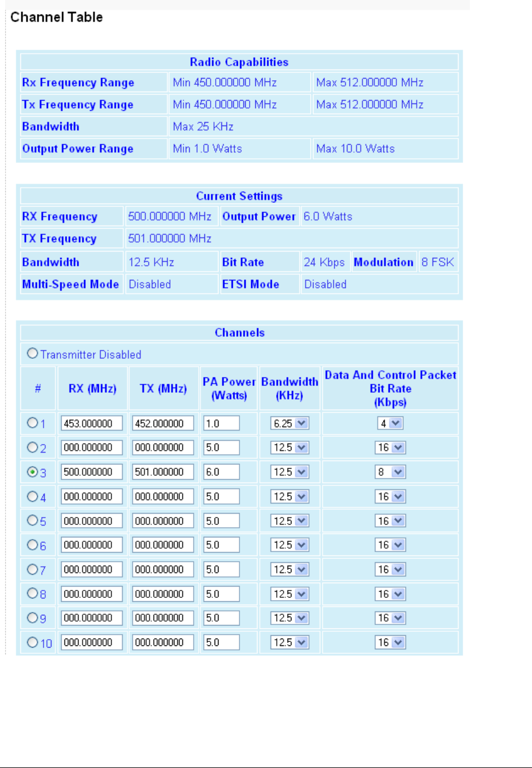532x768 pixels.
Task: Click channel 4 RX frequency field
Action: 92,497
